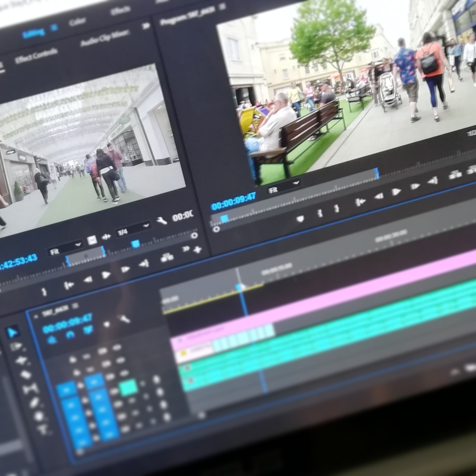Toggle Snap magnet in timeline

(x=70, y=335)
